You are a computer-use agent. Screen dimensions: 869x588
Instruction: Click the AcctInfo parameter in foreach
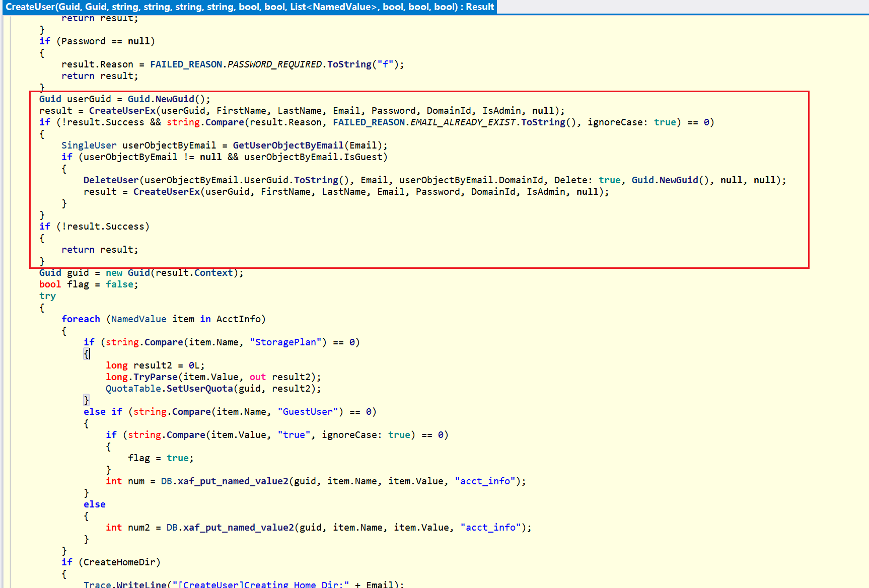coord(238,319)
